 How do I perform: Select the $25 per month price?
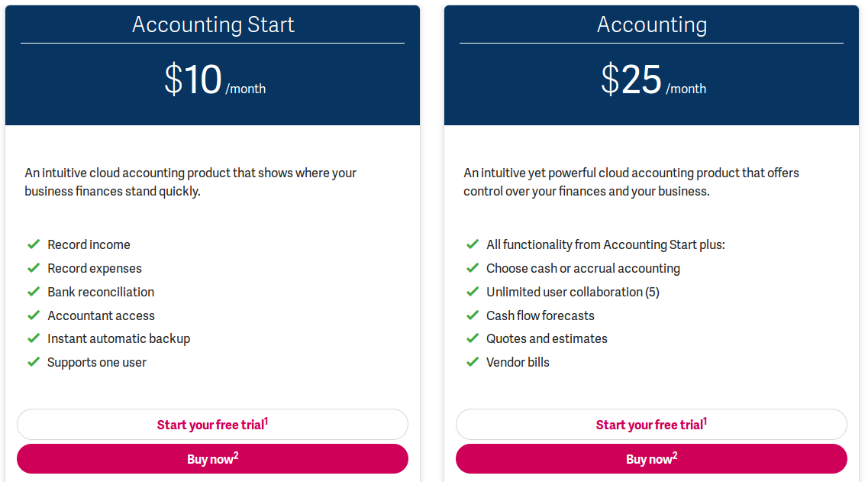pos(651,79)
